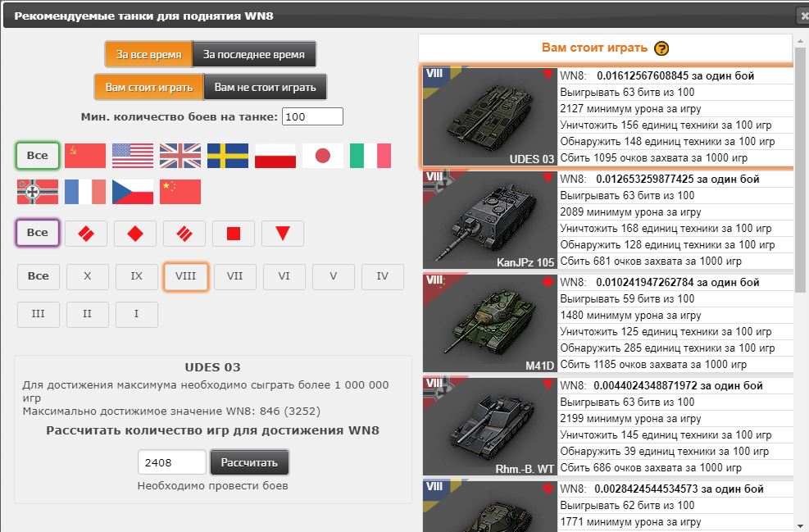Select the Italy flag filter

[370, 156]
